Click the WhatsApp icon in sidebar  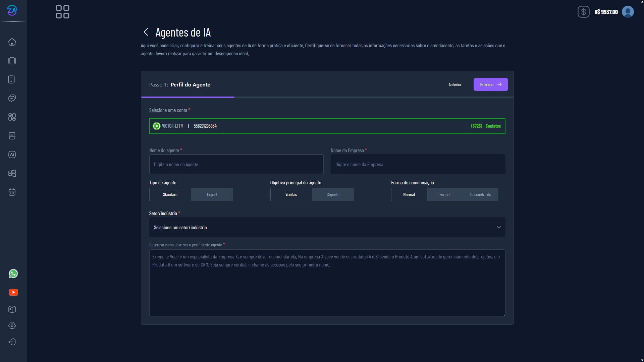(13, 274)
